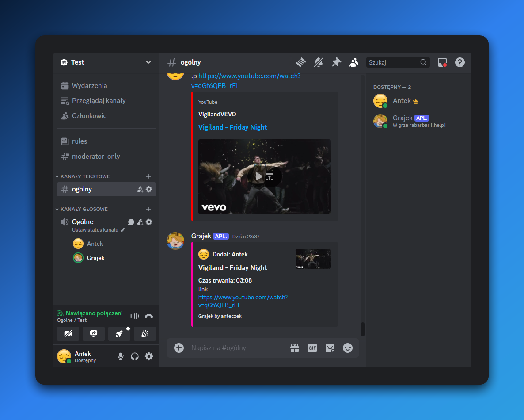
Task: Open the GIF picker
Action: 312,348
